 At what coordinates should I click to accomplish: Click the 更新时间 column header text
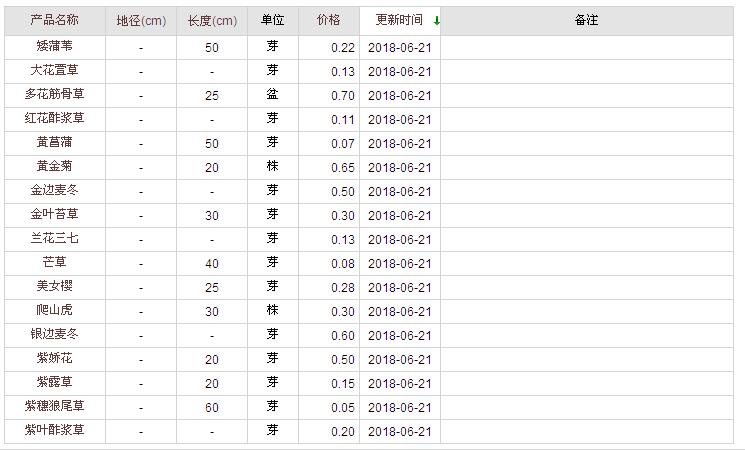pos(399,20)
